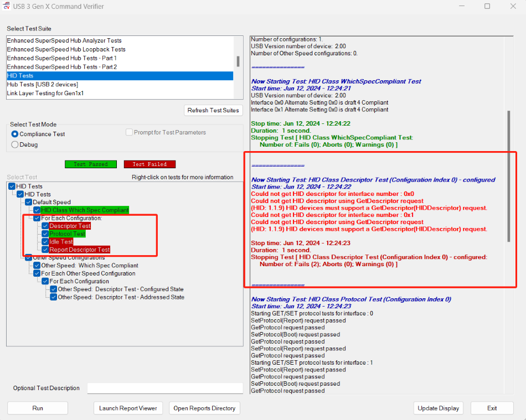Toggle the Other Speed Configurations checkbox
This screenshot has height=420, width=526.
point(28,257)
